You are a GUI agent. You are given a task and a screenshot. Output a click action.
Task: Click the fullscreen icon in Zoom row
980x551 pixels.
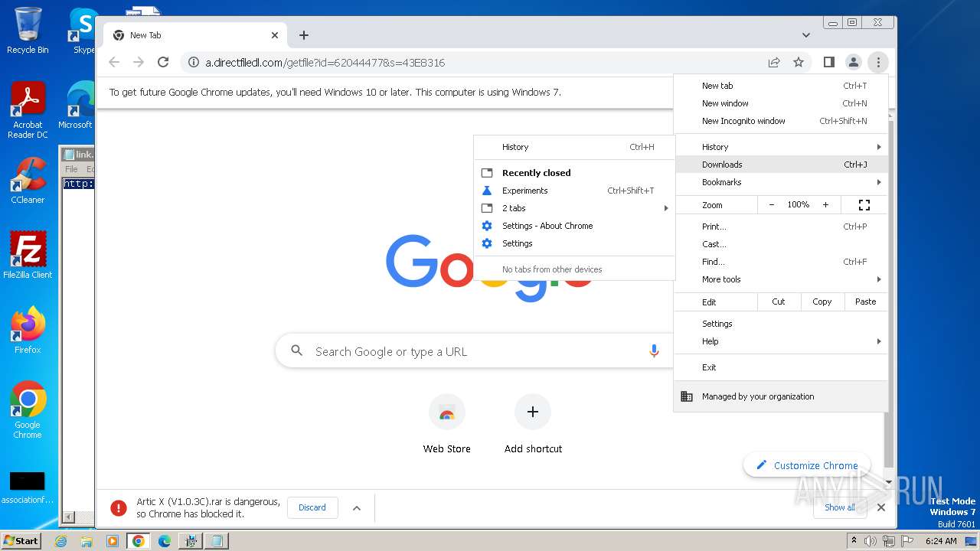(864, 205)
